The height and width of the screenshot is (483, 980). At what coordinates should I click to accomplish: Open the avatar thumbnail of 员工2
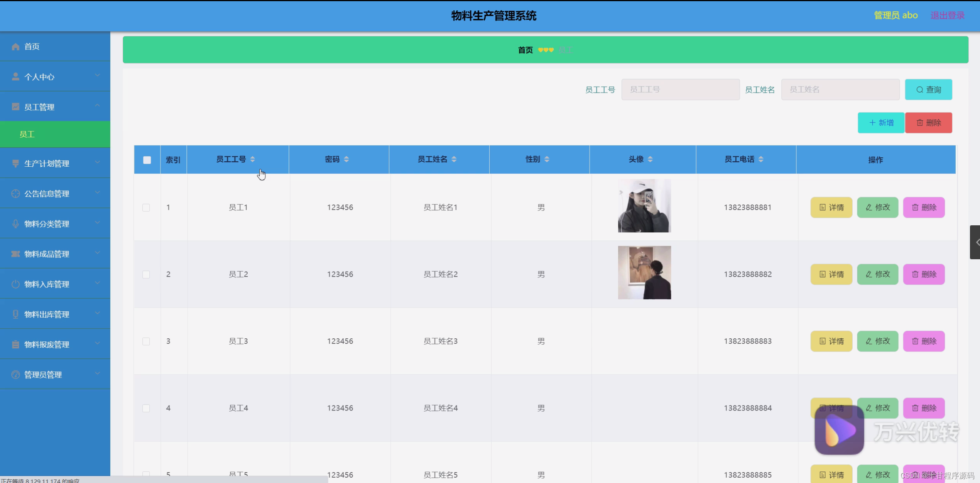(x=644, y=273)
